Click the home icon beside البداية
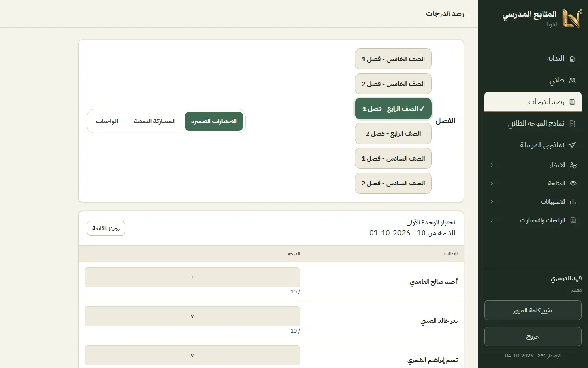Viewport: 588px width, 368px height. point(572,58)
